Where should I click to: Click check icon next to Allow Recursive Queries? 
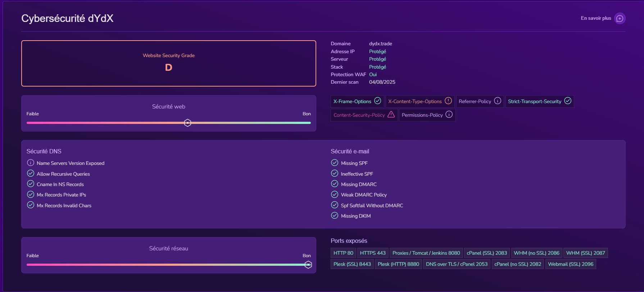point(31,173)
